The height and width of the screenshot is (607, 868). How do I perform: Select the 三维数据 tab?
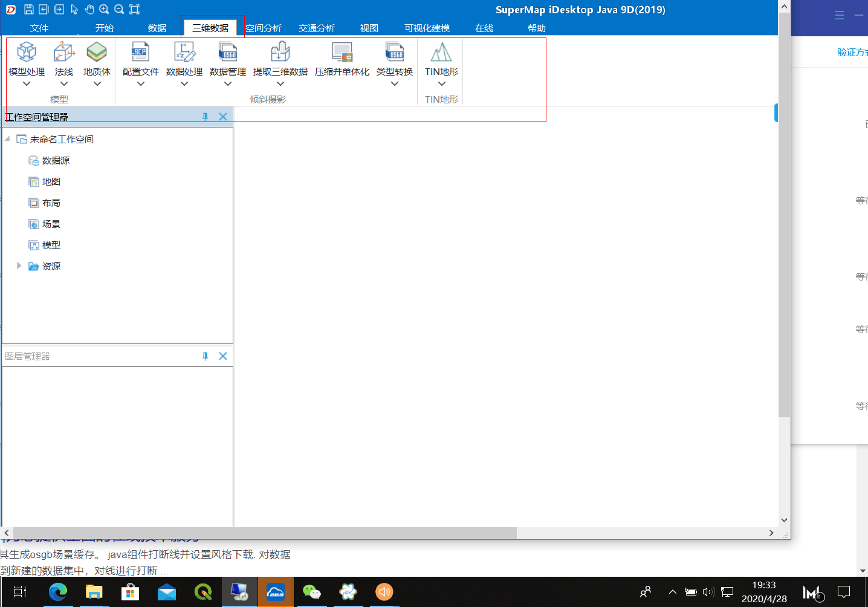210,28
